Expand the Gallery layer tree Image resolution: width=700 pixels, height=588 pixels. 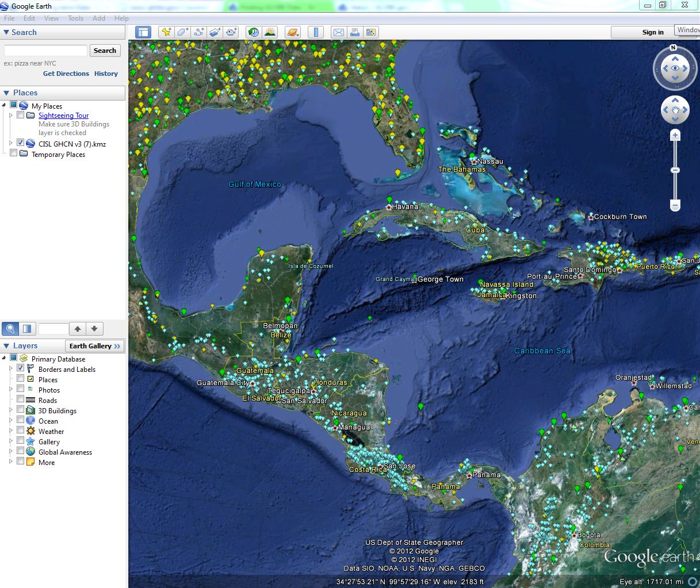coord(11,441)
